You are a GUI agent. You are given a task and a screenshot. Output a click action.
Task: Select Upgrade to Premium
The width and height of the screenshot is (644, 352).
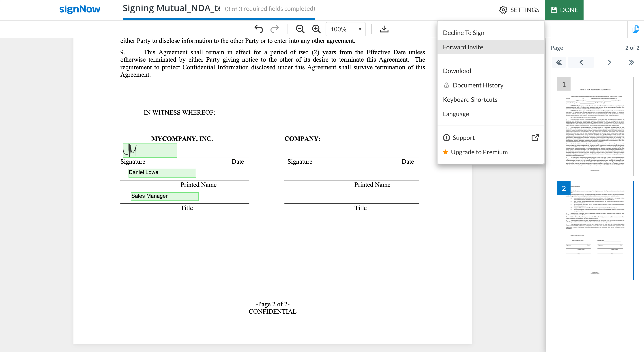479,152
